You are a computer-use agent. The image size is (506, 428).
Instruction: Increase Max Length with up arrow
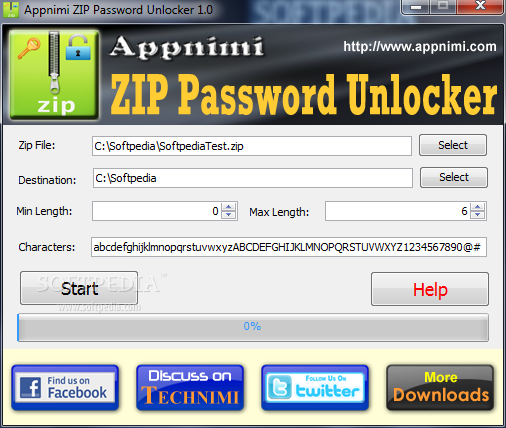pos(478,207)
